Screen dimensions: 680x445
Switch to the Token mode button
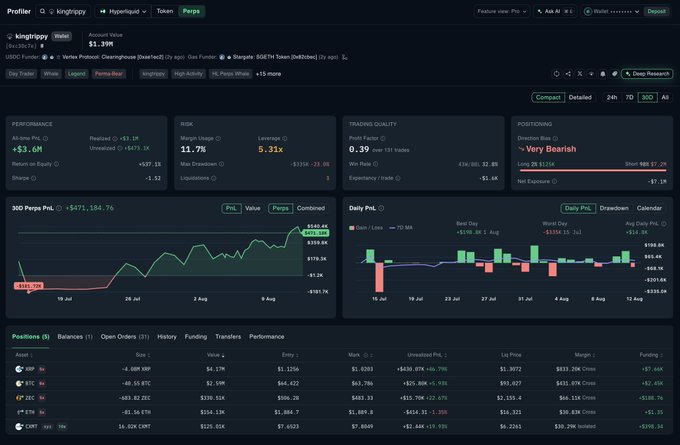coord(165,11)
